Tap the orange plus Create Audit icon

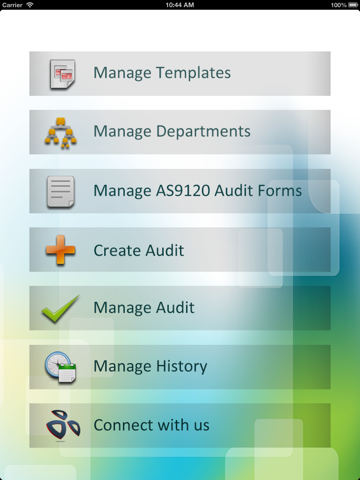60,250
